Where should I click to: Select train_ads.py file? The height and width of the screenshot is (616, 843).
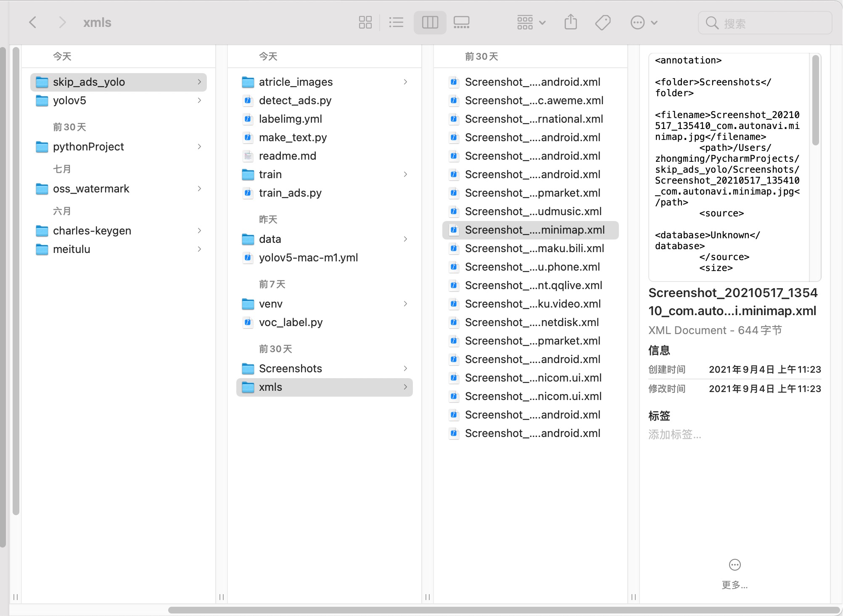pyautogui.click(x=325, y=193)
